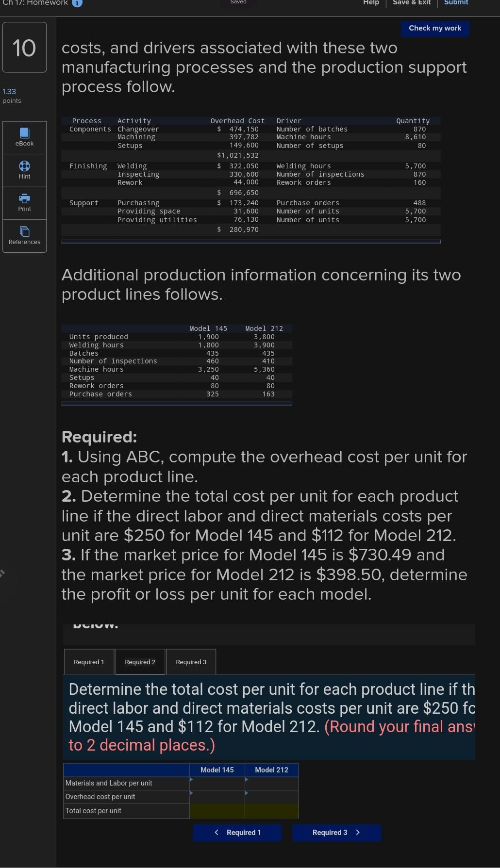Click the Purchasing overhead cost 173,240
This screenshot has width=500, height=868.
click(x=244, y=203)
